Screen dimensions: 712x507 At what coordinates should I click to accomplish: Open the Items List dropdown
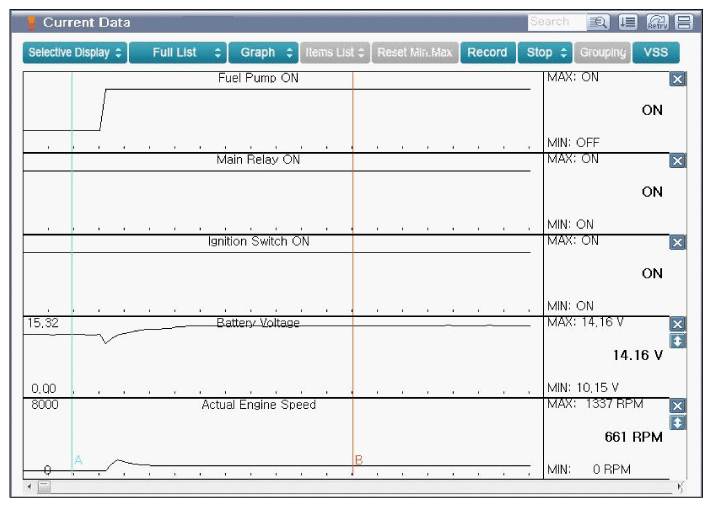pyautogui.click(x=335, y=53)
